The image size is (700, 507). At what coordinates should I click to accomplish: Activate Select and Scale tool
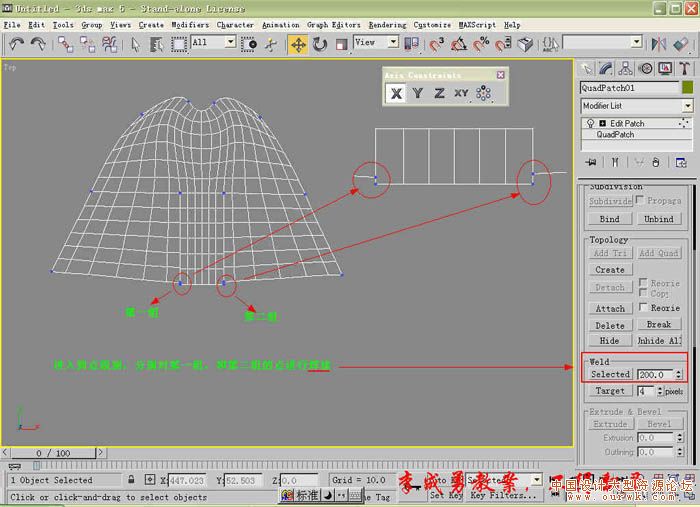point(342,44)
